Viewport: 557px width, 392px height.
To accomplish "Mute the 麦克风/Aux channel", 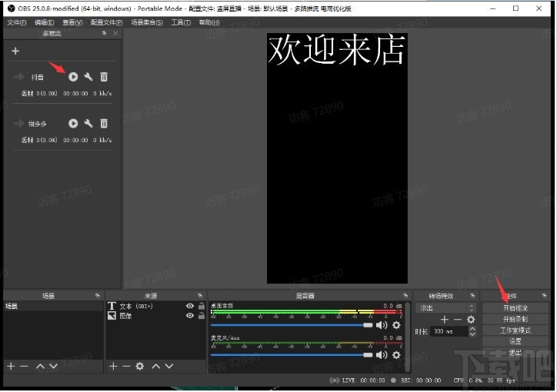I will click(382, 355).
